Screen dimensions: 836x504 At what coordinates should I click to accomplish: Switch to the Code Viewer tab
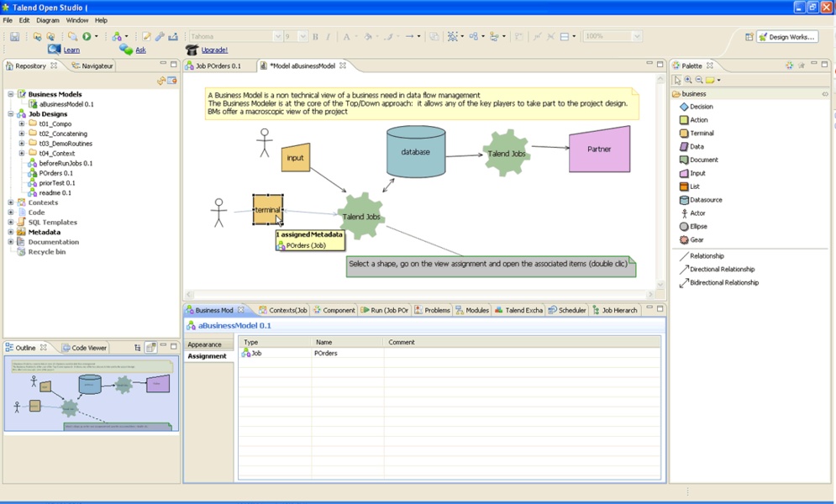click(88, 348)
